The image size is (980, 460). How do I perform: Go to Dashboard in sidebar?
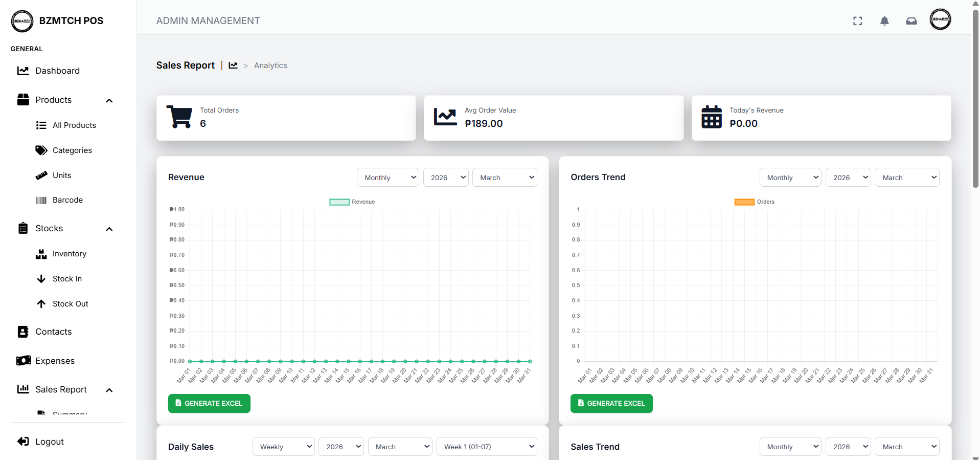pos(57,71)
